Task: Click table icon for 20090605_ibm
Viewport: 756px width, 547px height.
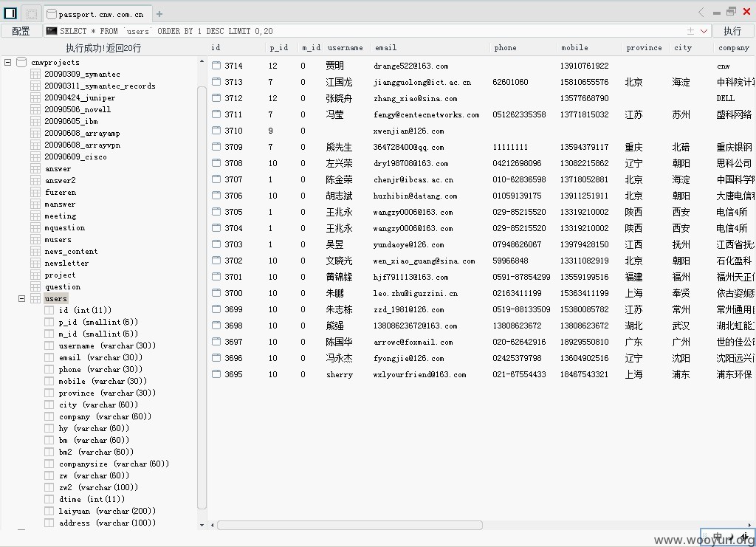Action: point(35,122)
